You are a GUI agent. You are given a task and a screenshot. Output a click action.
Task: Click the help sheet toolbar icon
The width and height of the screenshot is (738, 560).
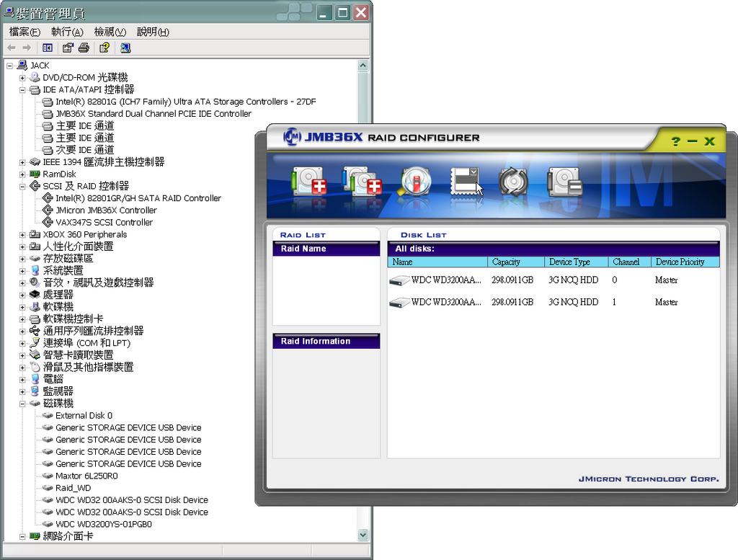click(105, 48)
